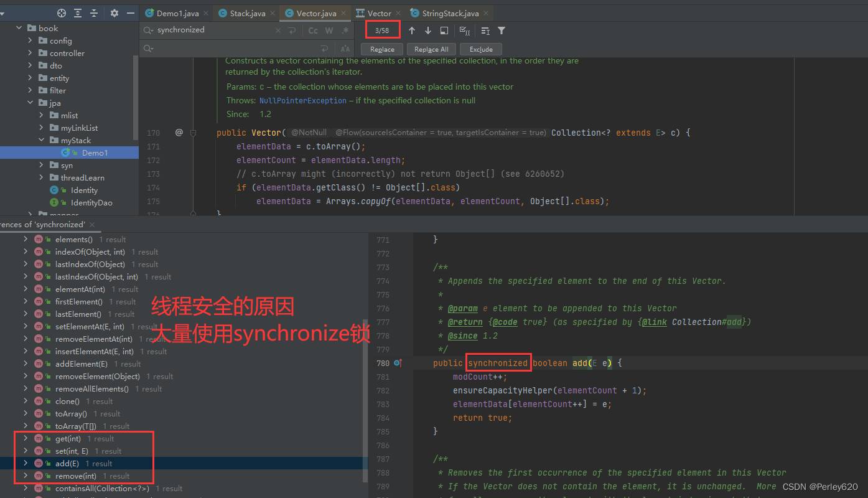This screenshot has height=498, width=868.
Task: Close the occurrences of 'synchronized' tab
Action: click(x=92, y=225)
